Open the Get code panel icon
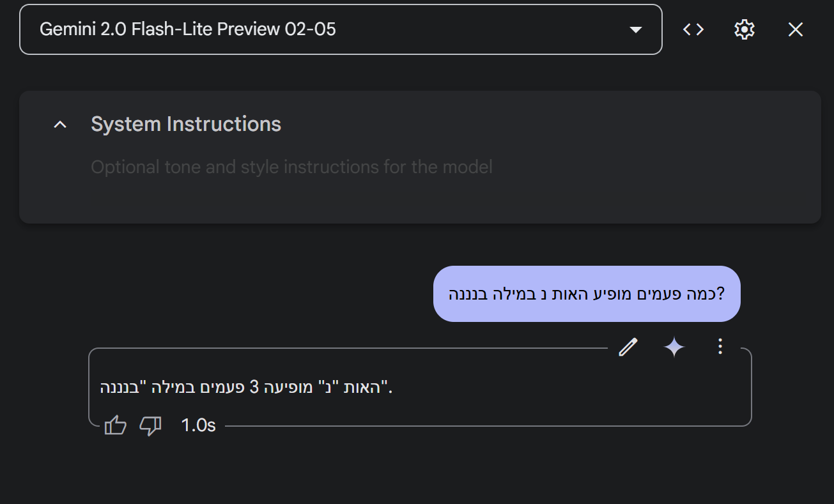Viewport: 834px width, 504px height. coord(693,29)
